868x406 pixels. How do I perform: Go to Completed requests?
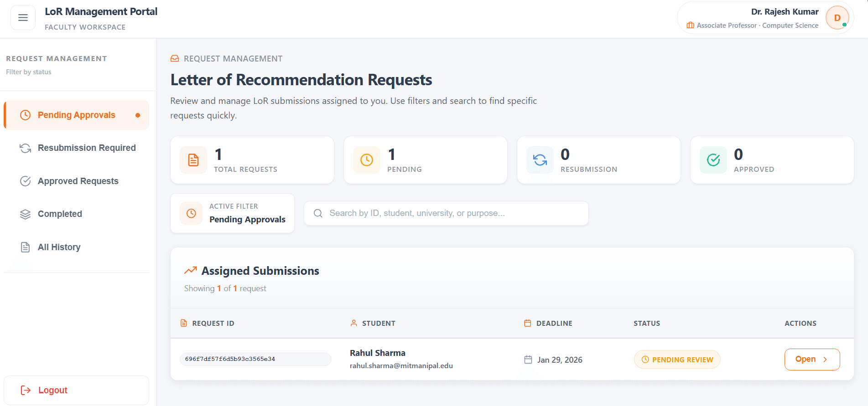point(60,214)
